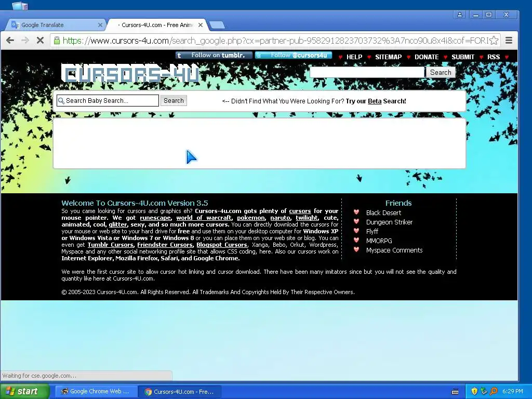The width and height of the screenshot is (532, 399).
Task: Open the RSS menu link
Action: click(x=494, y=57)
